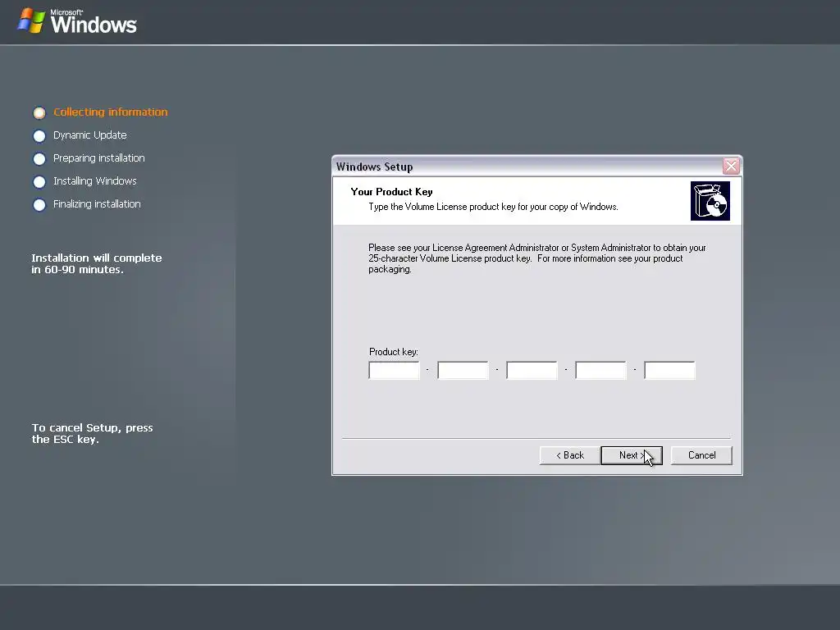Focus the third product key field
The width and height of the screenshot is (840, 630).
[x=532, y=370]
